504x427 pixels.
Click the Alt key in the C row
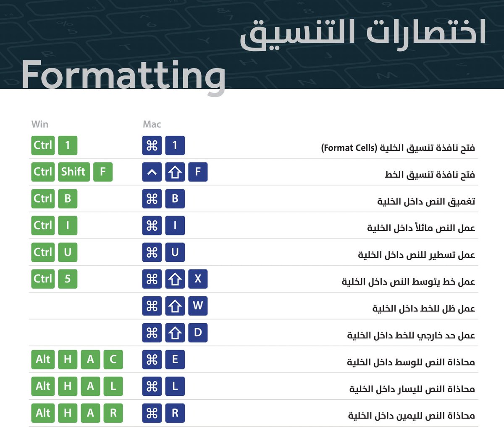tap(43, 360)
